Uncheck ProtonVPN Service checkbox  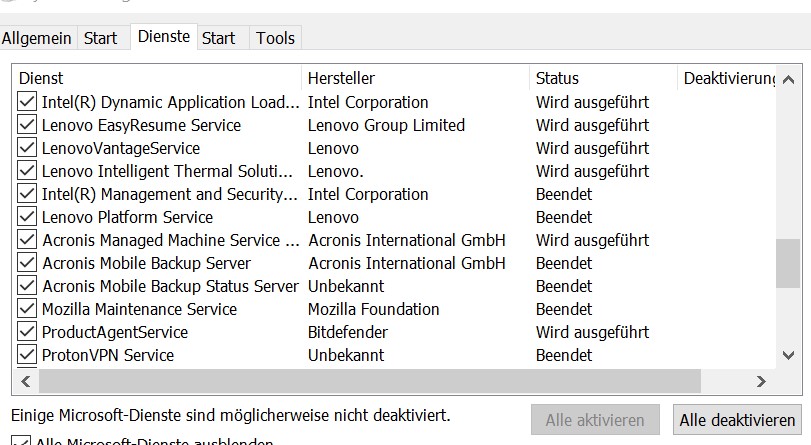tap(26, 354)
